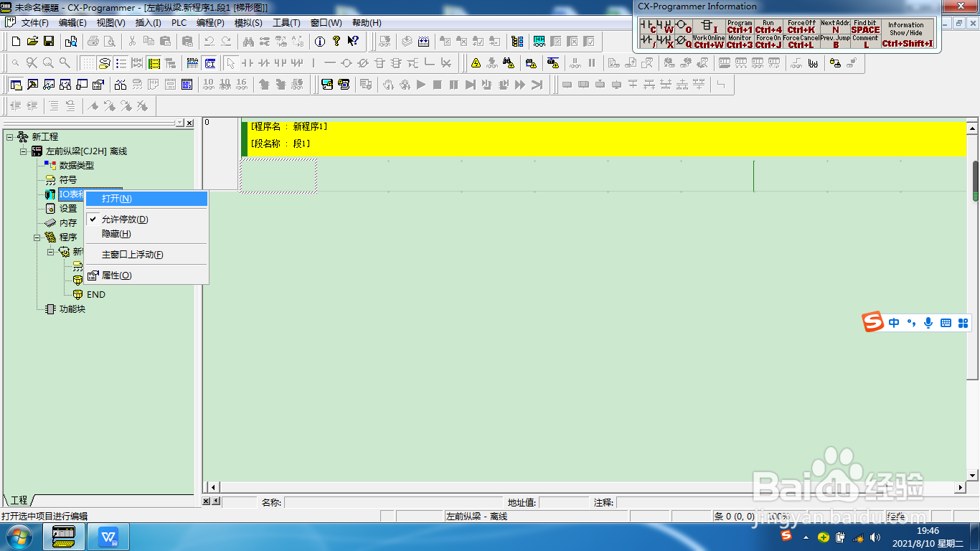Click the vertical scrollbar down arrow

coord(973,475)
